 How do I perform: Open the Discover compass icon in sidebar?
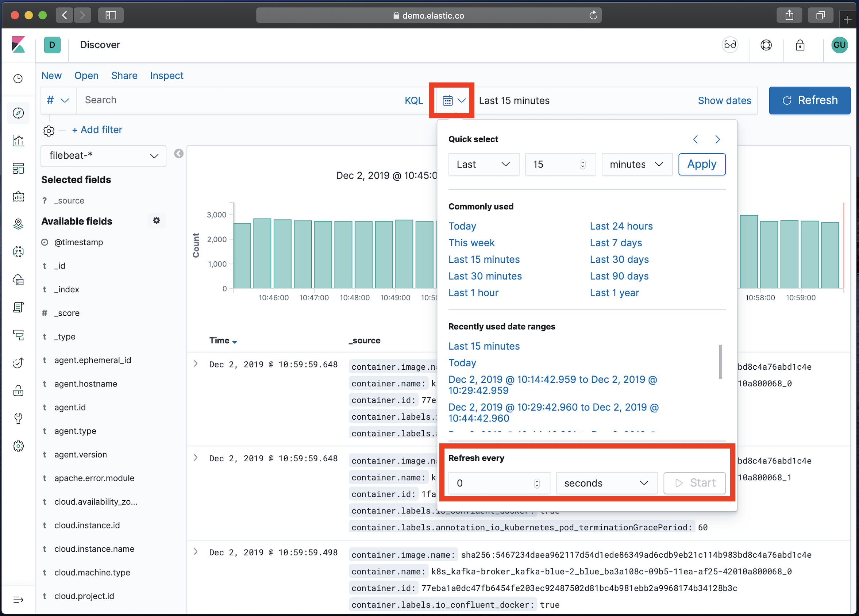pos(18,113)
